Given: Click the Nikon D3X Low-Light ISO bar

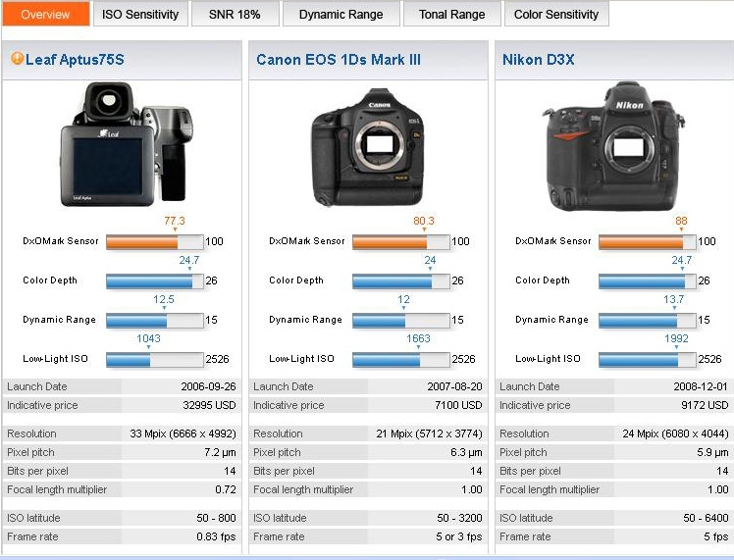Looking at the screenshot, I should coord(648,359).
